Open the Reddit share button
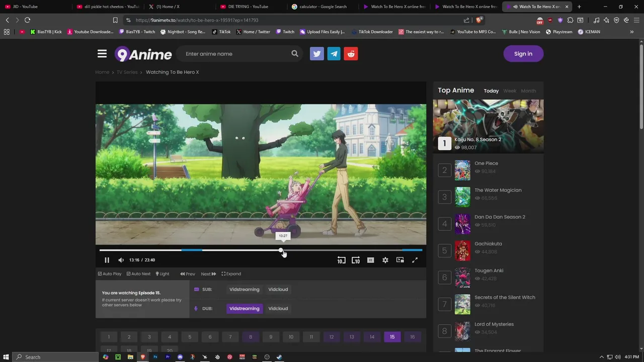This screenshot has width=644, height=362. pos(351,54)
